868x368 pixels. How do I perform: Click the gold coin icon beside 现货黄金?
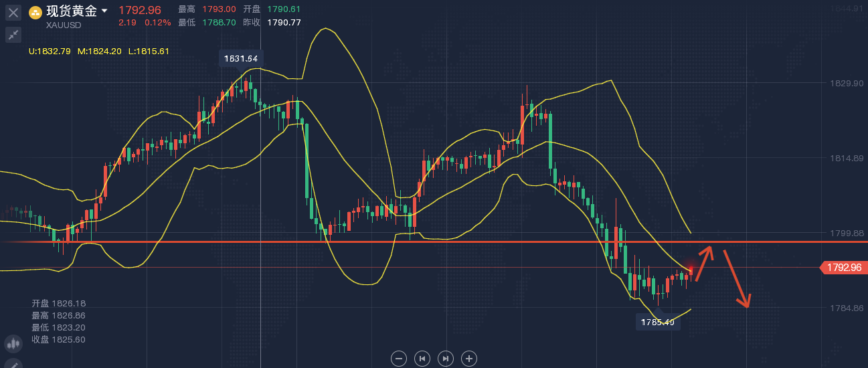point(35,12)
